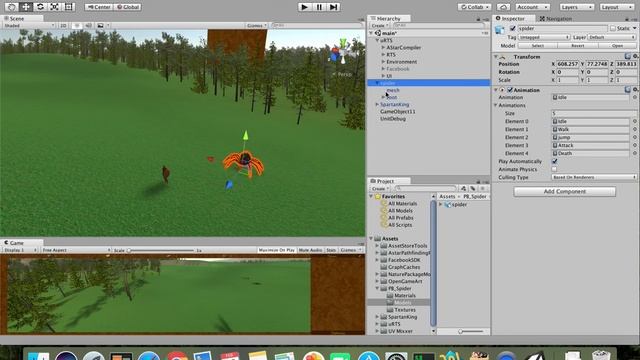640x360 pixels.
Task: Select the Rotate tool in the toolbar
Action: [40, 7]
